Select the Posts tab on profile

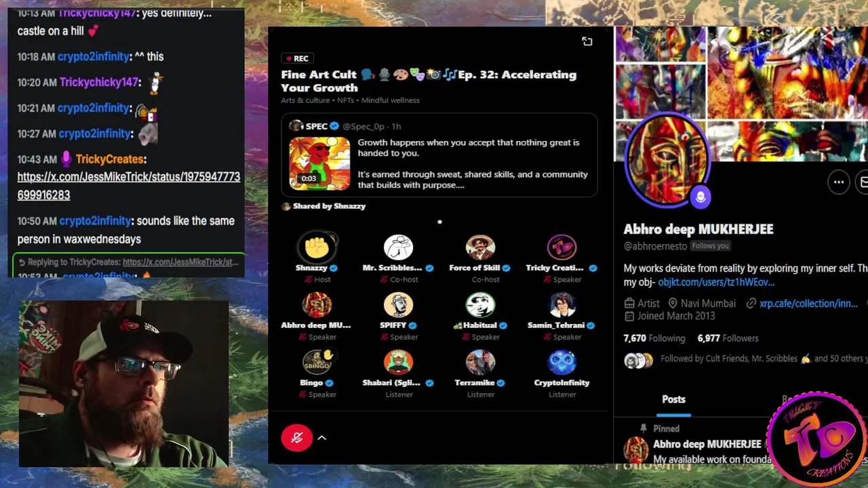point(673,400)
